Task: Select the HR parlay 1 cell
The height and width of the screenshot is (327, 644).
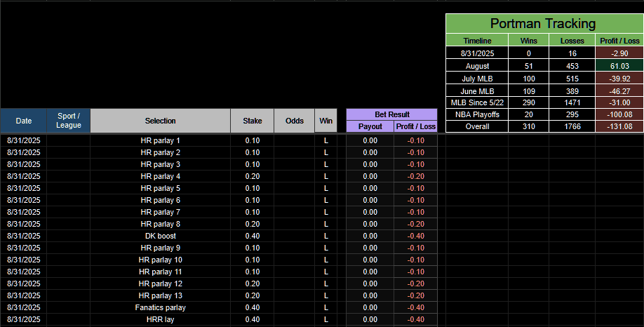Action: pyautogui.click(x=160, y=140)
